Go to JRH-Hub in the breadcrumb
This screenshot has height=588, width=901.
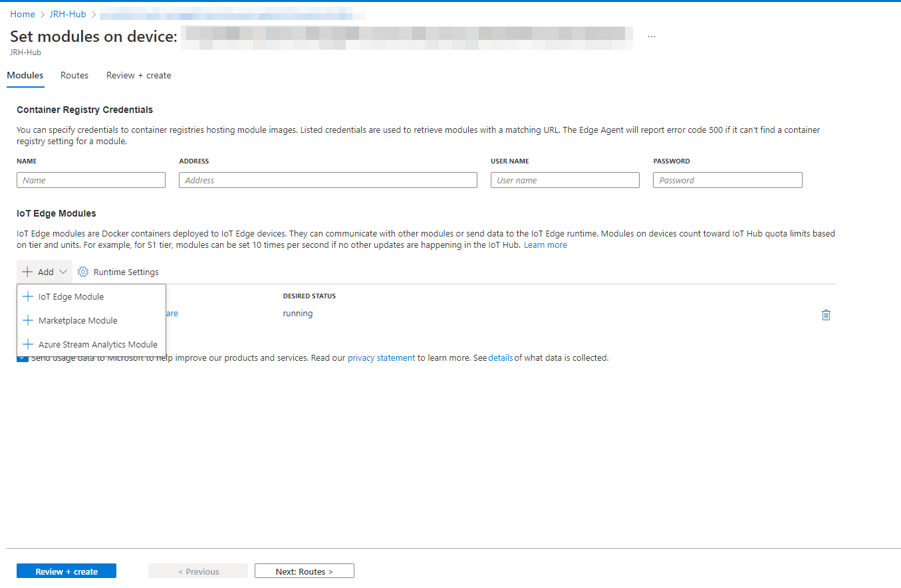(x=68, y=14)
